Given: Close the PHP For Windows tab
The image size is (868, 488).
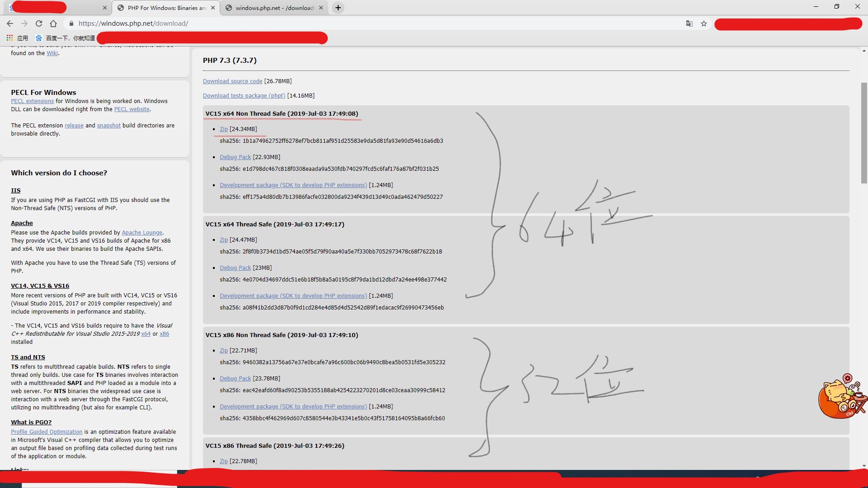Looking at the screenshot, I should coord(213,8).
